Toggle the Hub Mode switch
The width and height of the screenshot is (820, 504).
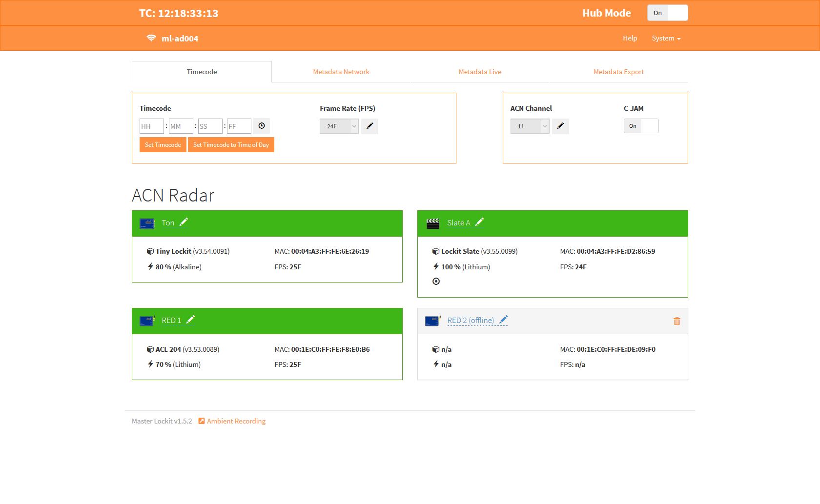[667, 13]
